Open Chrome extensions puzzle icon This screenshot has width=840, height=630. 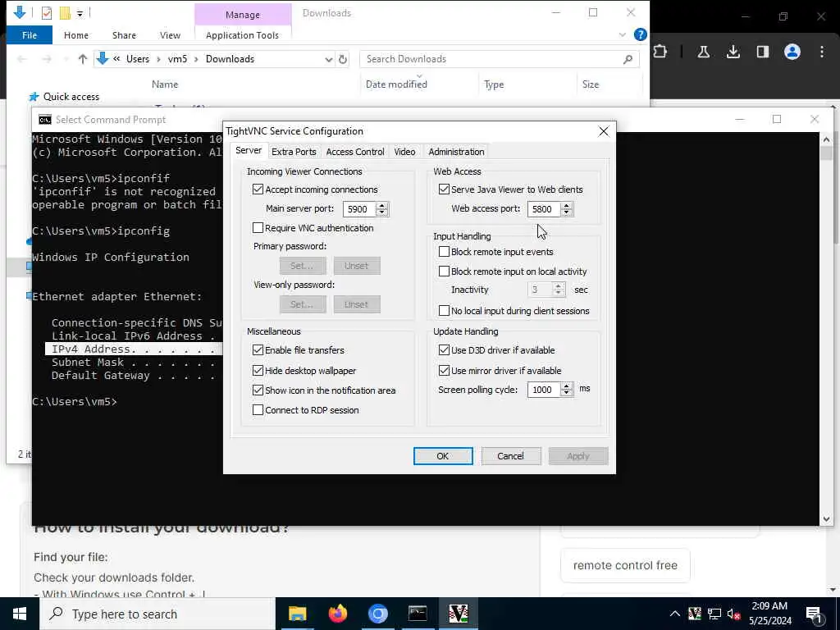(660, 52)
